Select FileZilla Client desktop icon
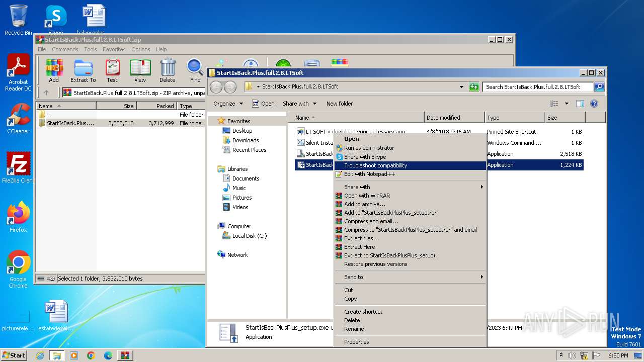Screen dimensions: 644x362 point(18,167)
